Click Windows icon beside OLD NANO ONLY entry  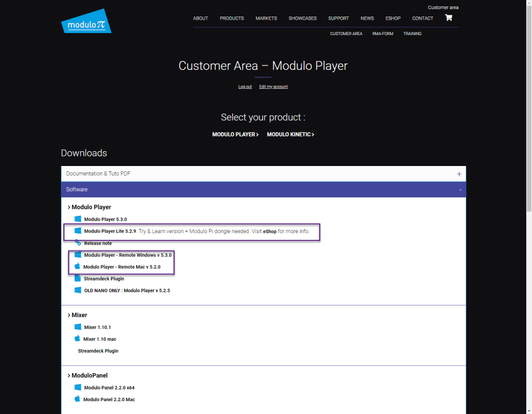pos(78,290)
